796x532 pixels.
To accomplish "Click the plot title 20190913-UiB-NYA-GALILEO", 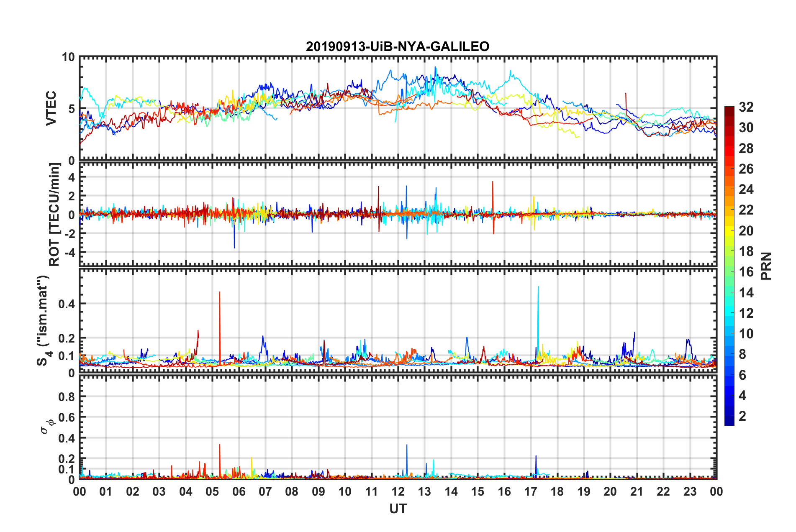I will point(398,46).
